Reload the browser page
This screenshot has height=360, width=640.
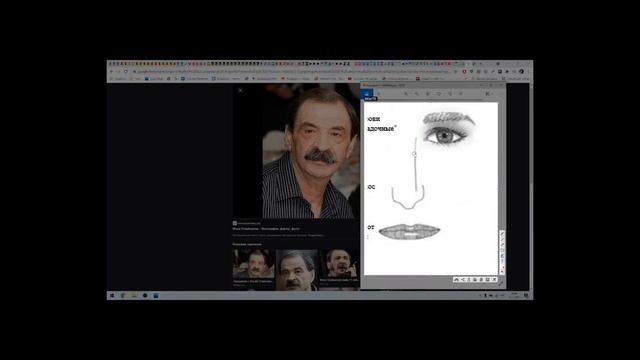pyautogui.click(x=126, y=71)
